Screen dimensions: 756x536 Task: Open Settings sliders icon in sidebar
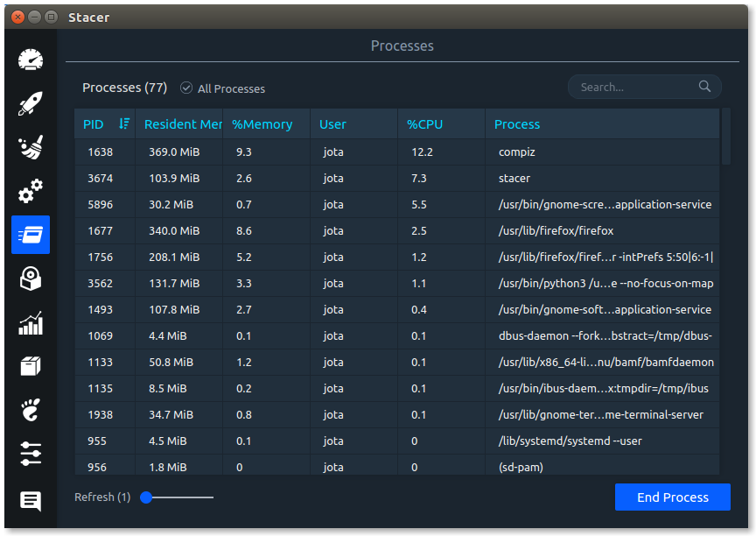tap(31, 454)
